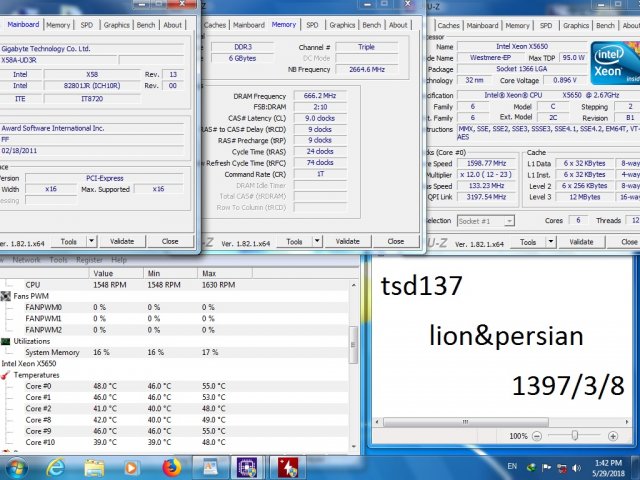Click the Fans PWM group icon in HWMonitor

coord(6,296)
